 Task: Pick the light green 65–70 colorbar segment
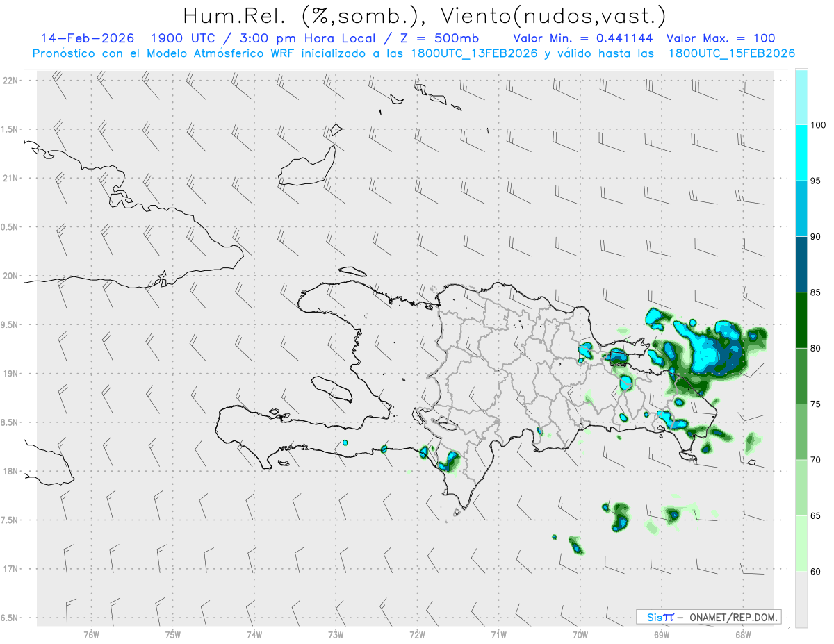[x=801, y=488]
